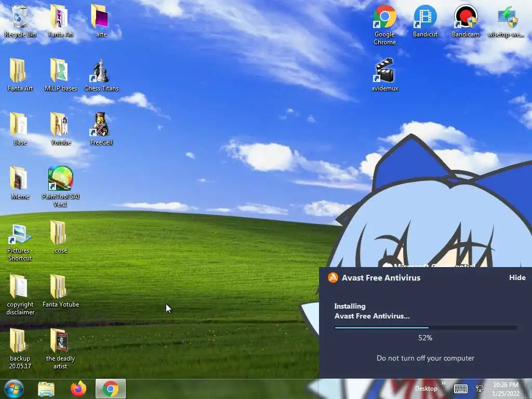Click the Avast Free Antivirus title
Viewport: 532px width, 399px height.
(381, 278)
